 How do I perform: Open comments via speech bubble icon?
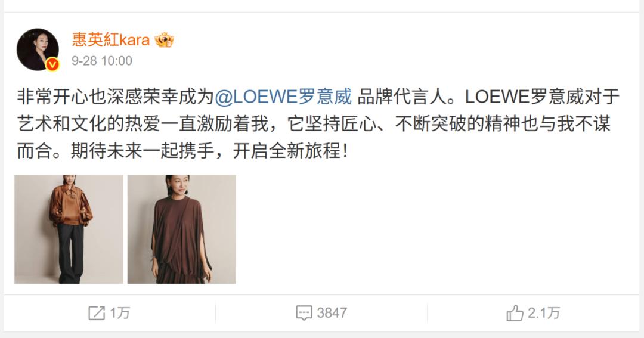(304, 313)
